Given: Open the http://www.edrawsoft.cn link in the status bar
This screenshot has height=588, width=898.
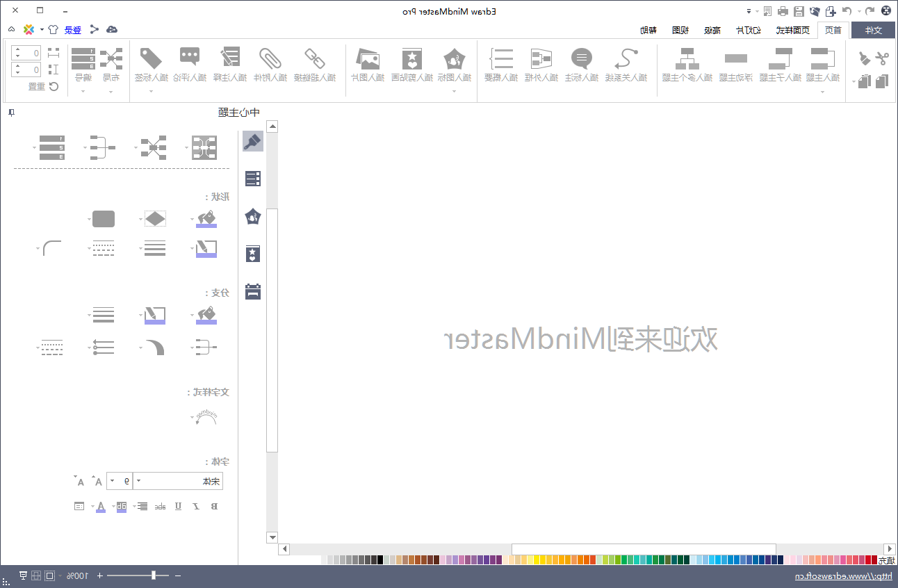Looking at the screenshot, I should pyautogui.click(x=843, y=576).
